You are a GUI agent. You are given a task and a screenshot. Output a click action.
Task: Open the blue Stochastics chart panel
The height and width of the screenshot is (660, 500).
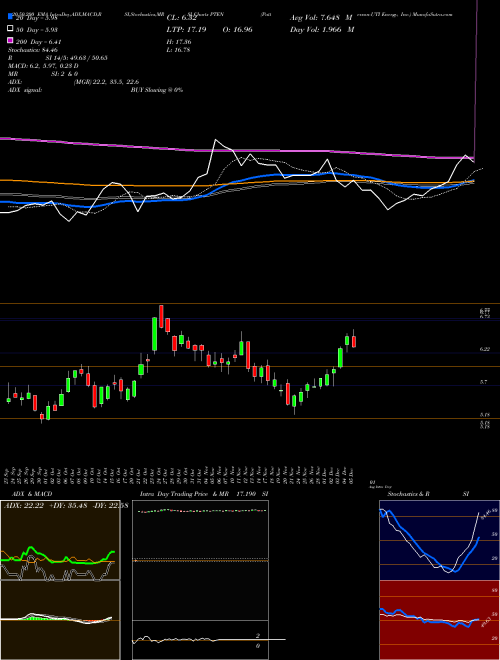(439, 540)
